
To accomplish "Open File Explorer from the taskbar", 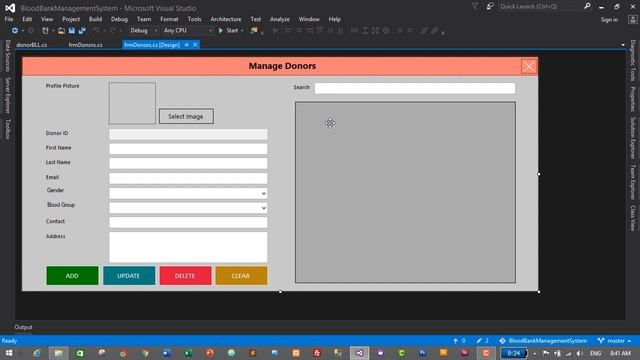I will click(58, 353).
